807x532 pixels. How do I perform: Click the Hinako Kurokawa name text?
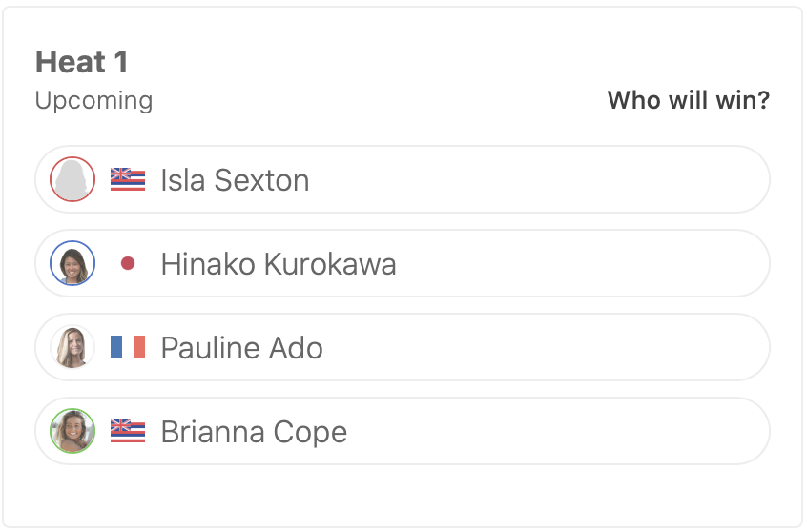click(x=279, y=263)
